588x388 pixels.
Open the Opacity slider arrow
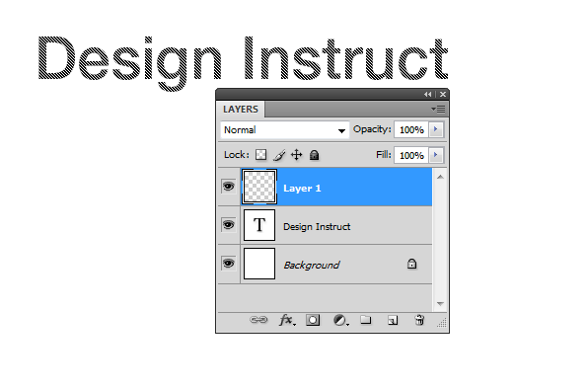point(436,129)
